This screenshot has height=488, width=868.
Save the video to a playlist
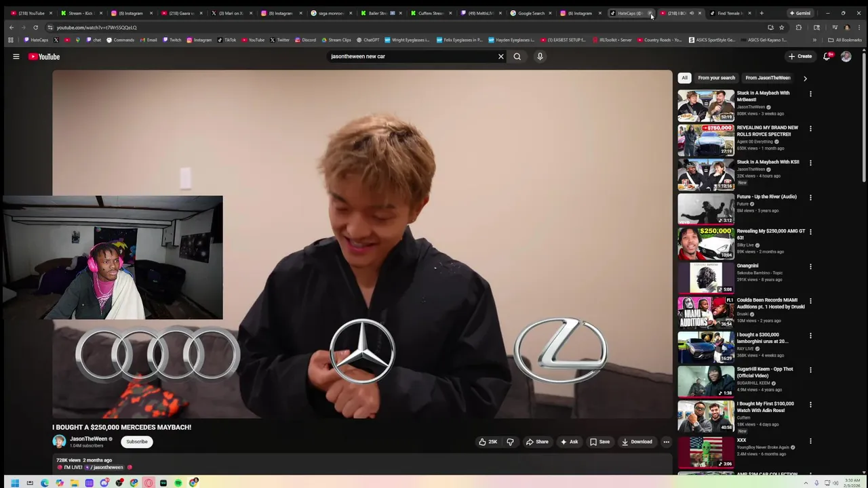click(x=599, y=442)
